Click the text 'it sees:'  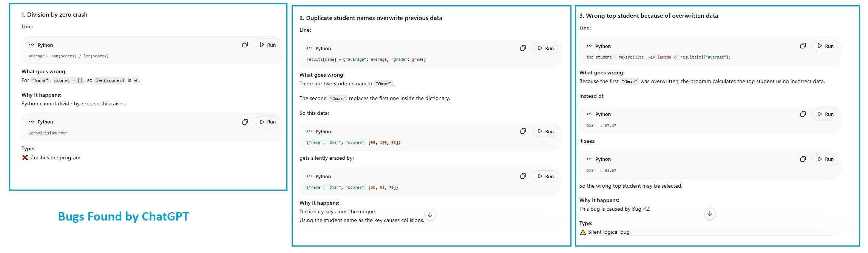pos(587,141)
